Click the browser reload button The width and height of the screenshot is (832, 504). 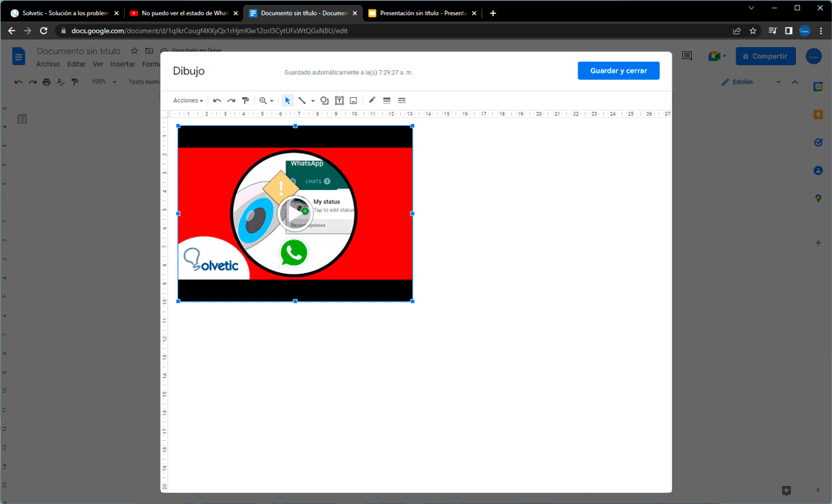[x=44, y=31]
